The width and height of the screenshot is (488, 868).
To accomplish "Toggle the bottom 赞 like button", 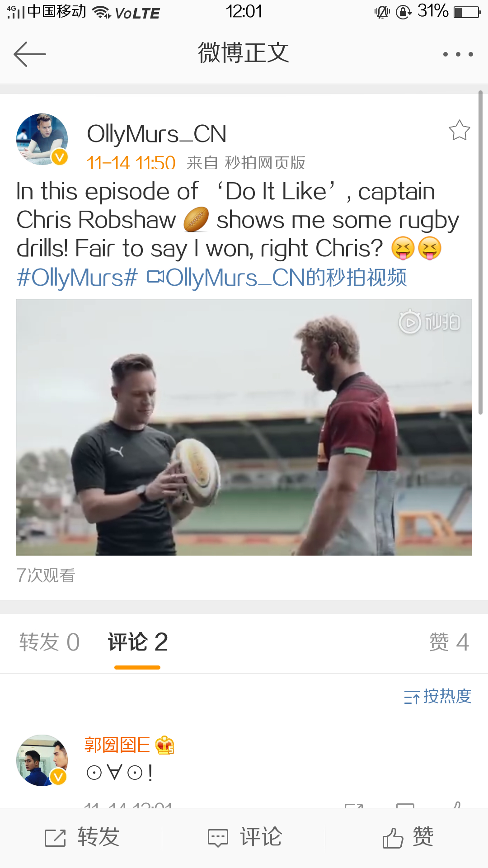I will point(407,837).
